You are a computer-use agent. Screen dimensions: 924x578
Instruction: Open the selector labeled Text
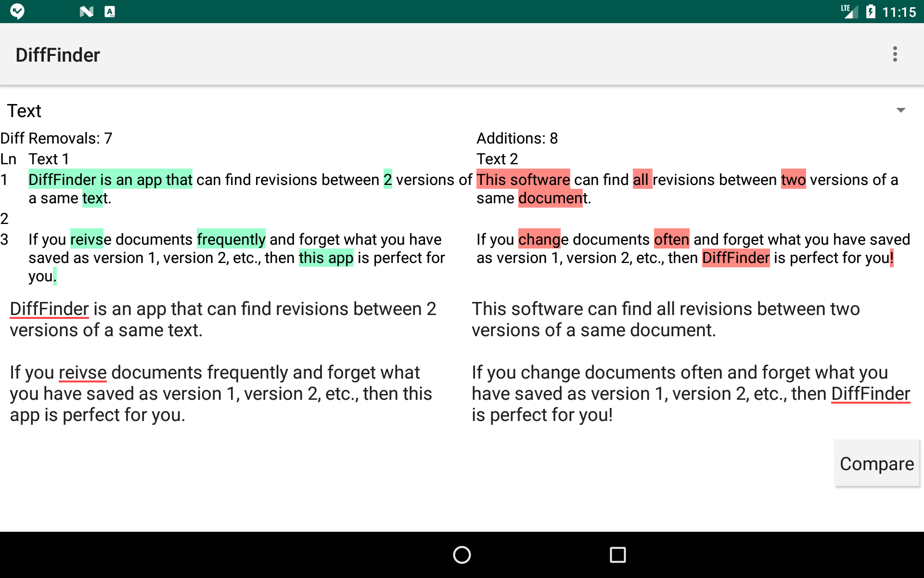[25, 110]
